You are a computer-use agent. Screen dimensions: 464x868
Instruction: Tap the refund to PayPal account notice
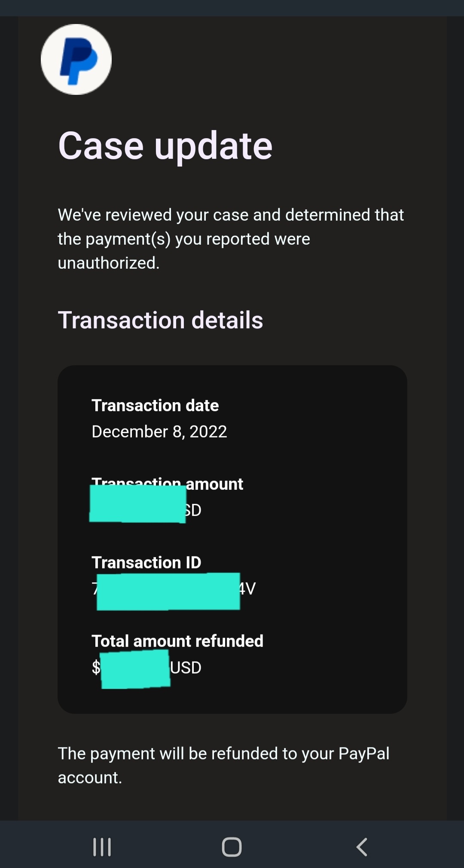point(223,765)
